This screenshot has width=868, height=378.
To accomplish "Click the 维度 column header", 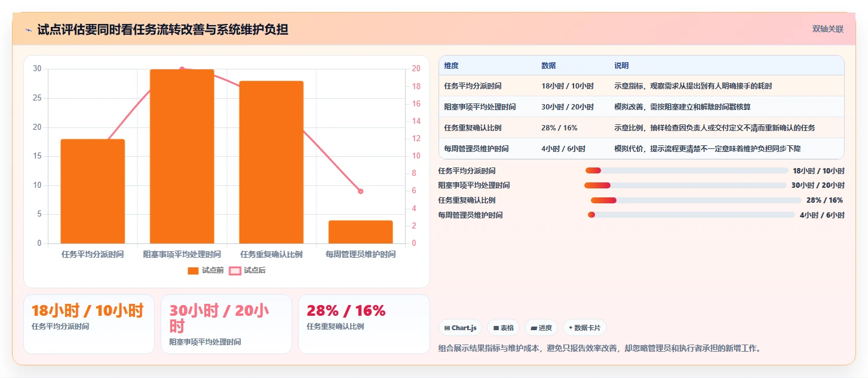I will pyautogui.click(x=451, y=66).
